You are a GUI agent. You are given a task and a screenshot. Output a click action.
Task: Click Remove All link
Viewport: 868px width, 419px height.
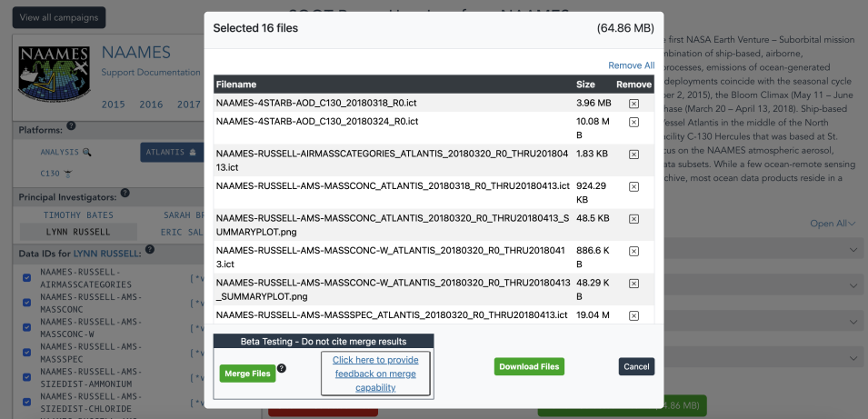(631, 65)
